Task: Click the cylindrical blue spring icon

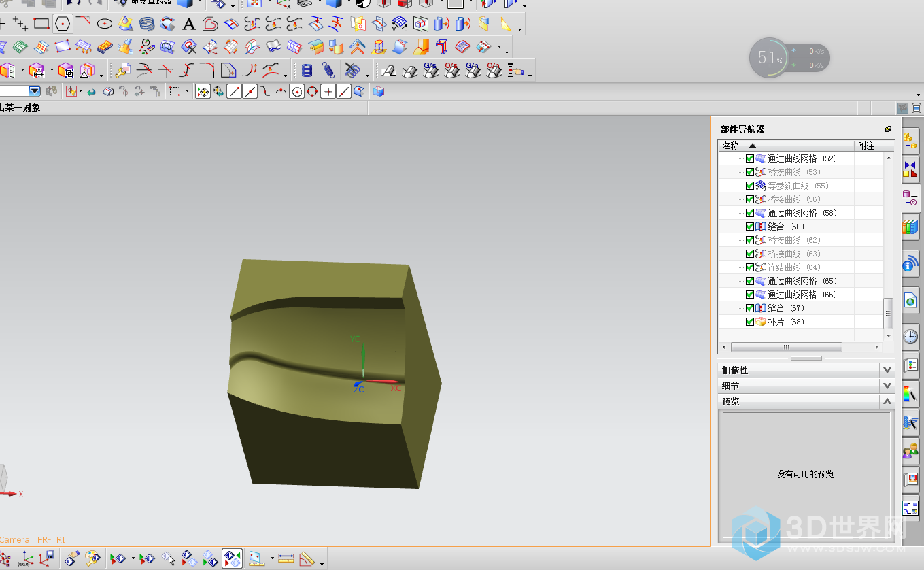Action: pos(307,70)
